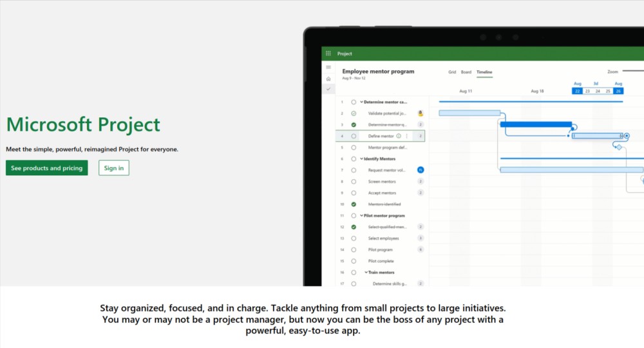Screen dimensions: 644x348
Task: Click the assignee badge on Pilot program row
Action: click(x=420, y=249)
